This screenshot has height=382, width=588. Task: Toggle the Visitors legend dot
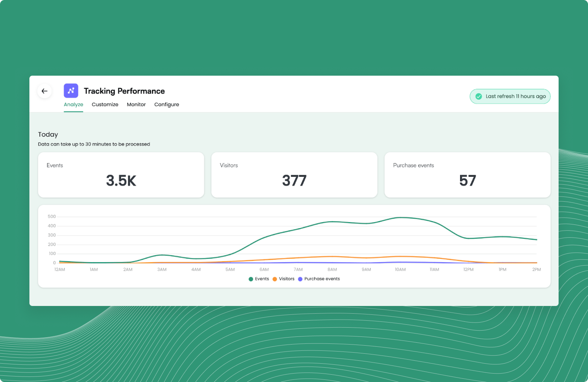pyautogui.click(x=275, y=279)
